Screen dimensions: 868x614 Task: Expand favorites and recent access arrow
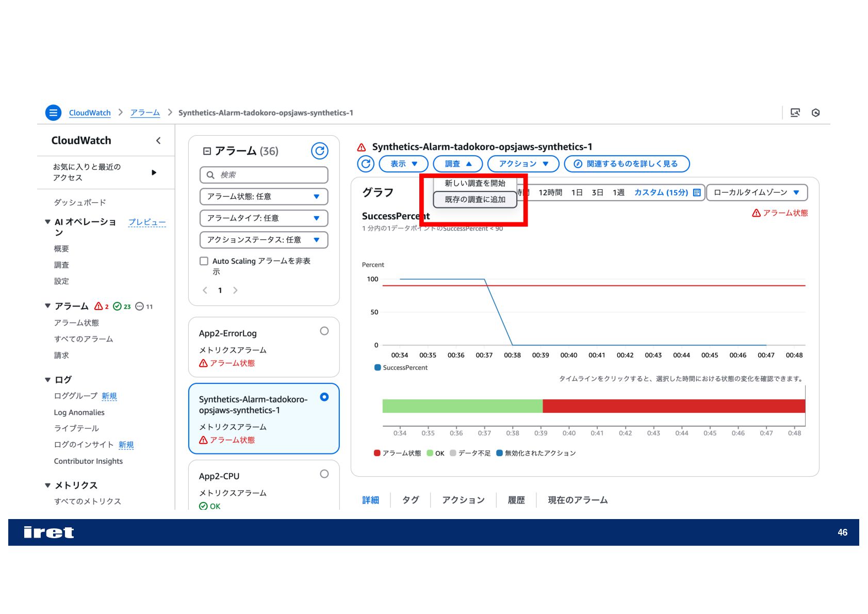154,172
